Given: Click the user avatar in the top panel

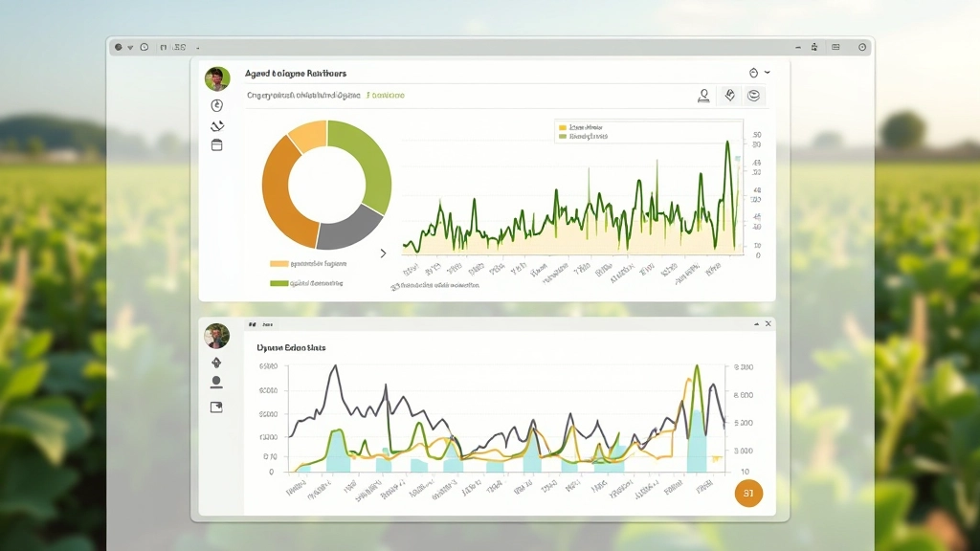Looking at the screenshot, I should pyautogui.click(x=217, y=79).
